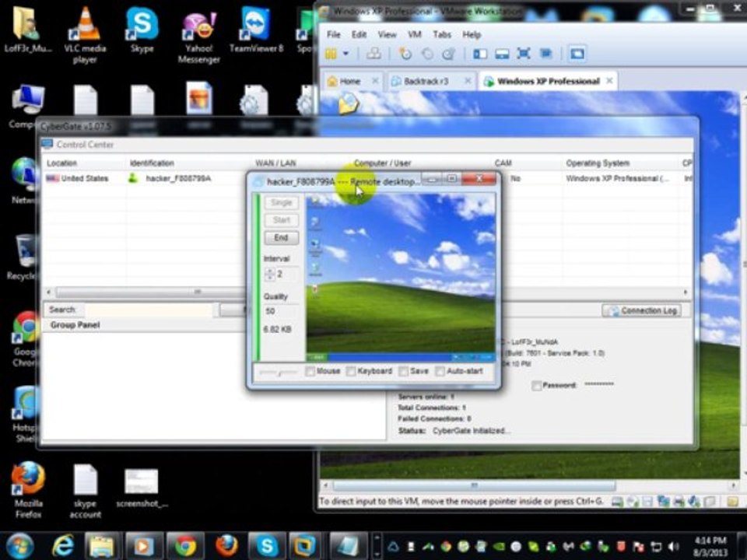
Task: Click the Skype taskbar button
Action: pos(267,546)
